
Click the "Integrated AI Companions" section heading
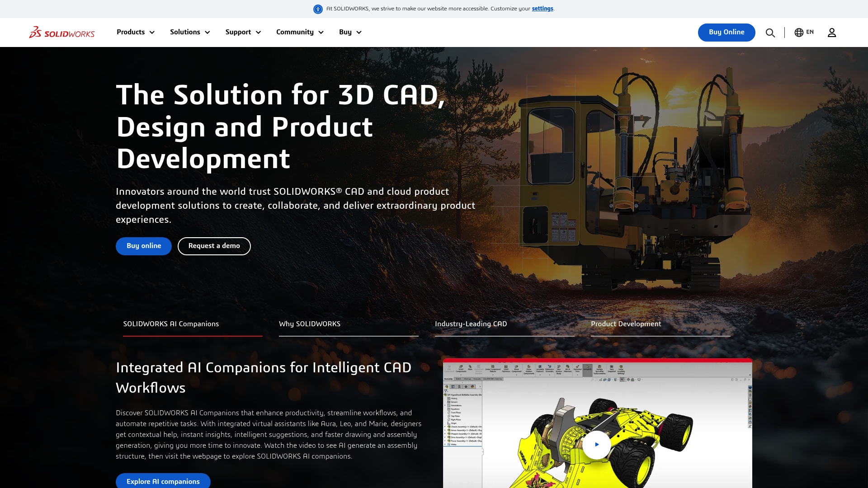264,378
